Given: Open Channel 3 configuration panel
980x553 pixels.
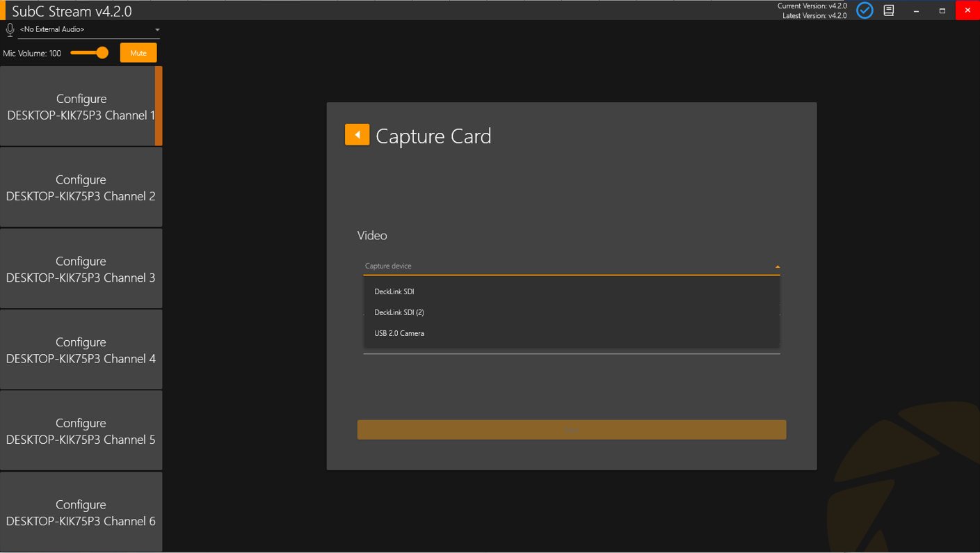Looking at the screenshot, I should [81, 269].
